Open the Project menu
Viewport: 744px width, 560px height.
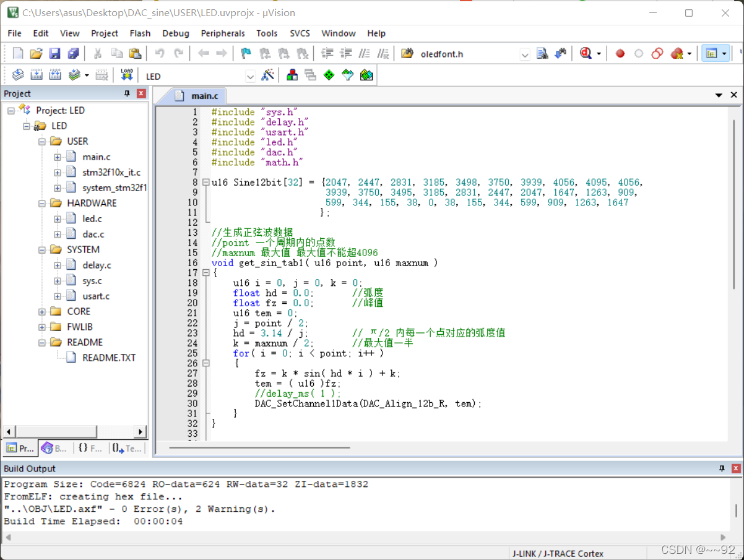tap(105, 33)
